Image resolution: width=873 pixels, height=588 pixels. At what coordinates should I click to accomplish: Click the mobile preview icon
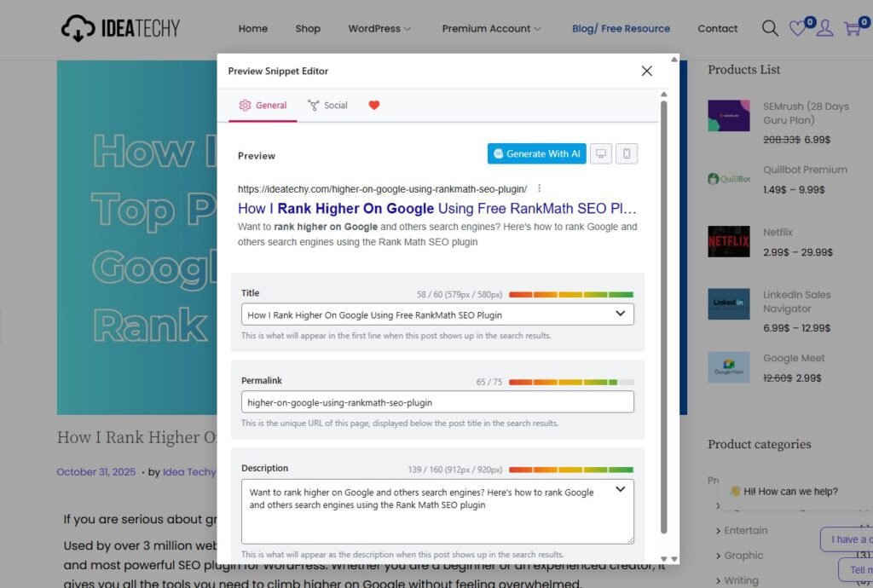[x=627, y=153]
